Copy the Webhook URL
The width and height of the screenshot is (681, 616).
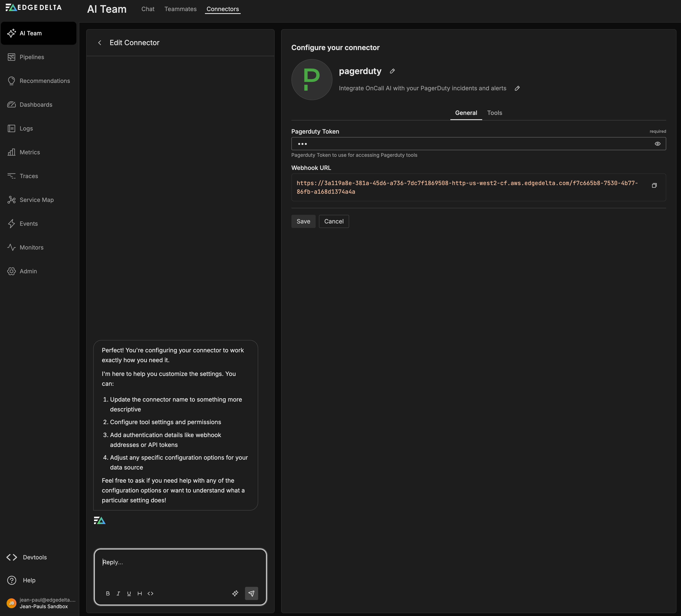click(x=654, y=186)
